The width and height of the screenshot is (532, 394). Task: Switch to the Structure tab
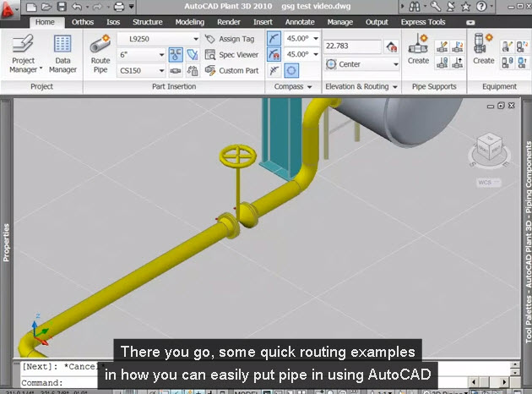147,22
